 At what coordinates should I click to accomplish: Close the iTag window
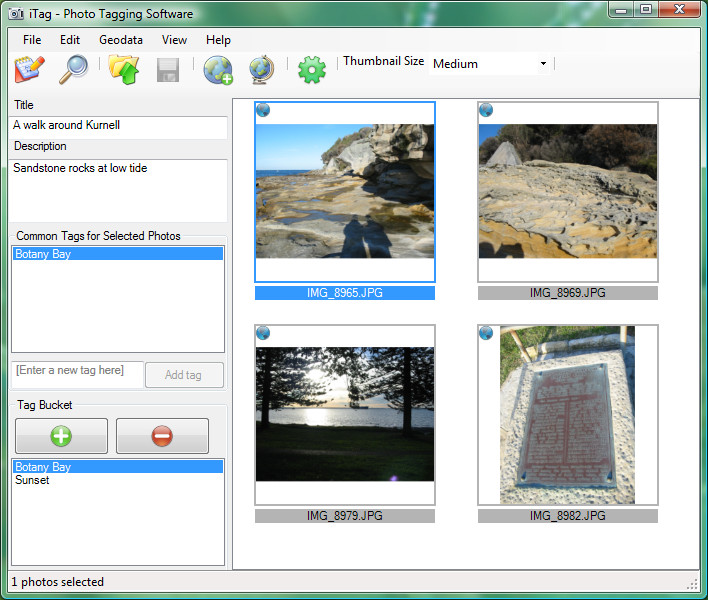[680, 9]
